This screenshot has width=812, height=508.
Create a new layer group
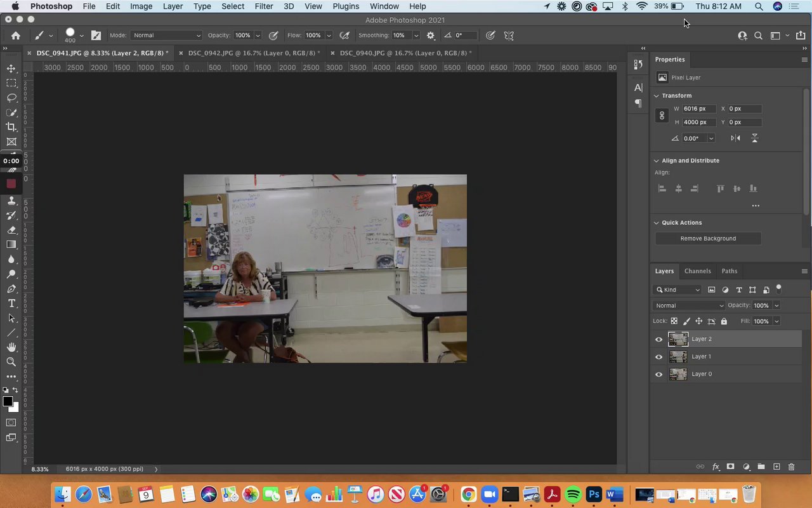(761, 467)
